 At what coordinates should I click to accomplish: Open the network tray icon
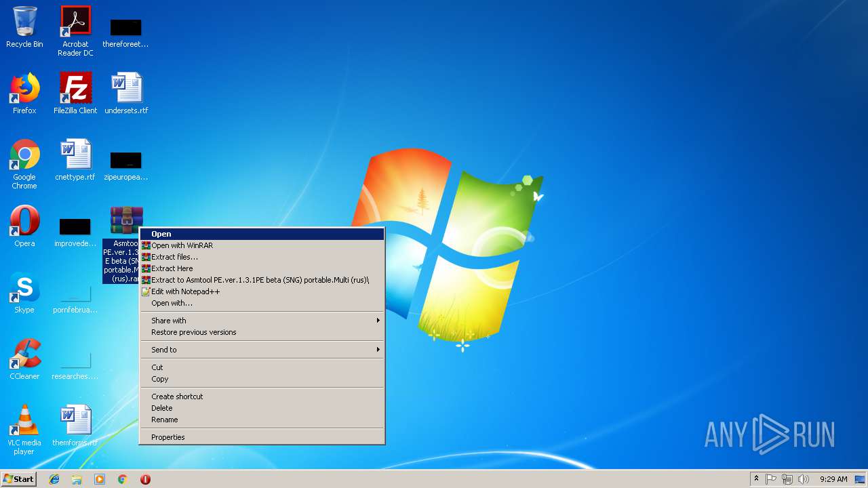point(787,479)
